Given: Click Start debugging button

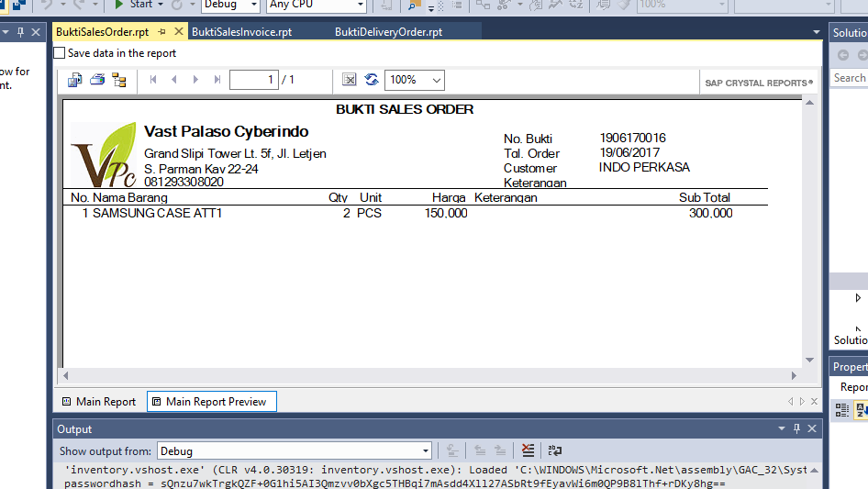Looking at the screenshot, I should (136, 5).
